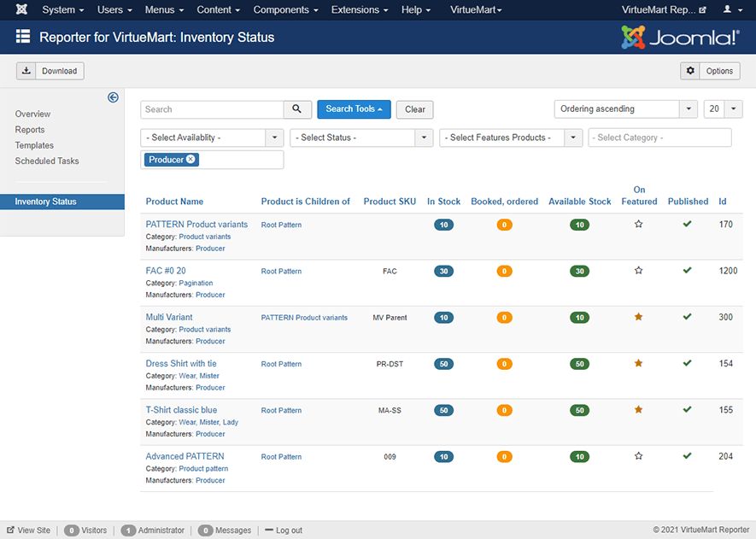Toggle featured star for T-Shirt classic blue

coord(638,409)
